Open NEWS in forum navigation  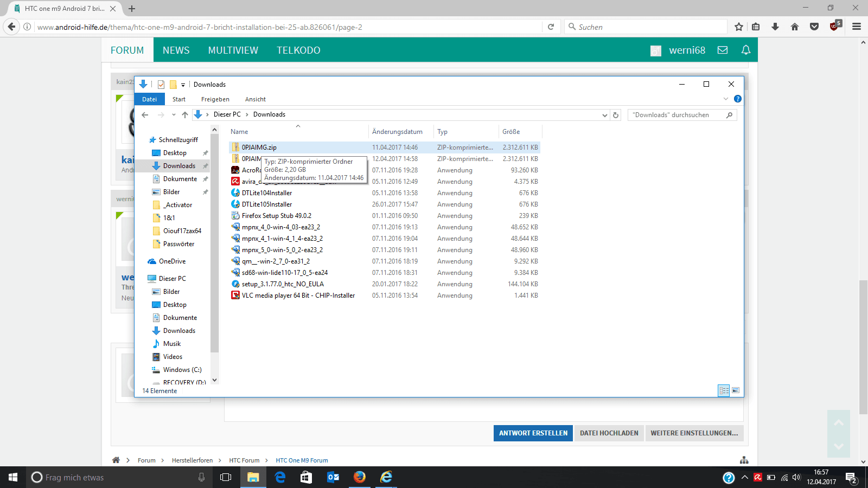[176, 50]
